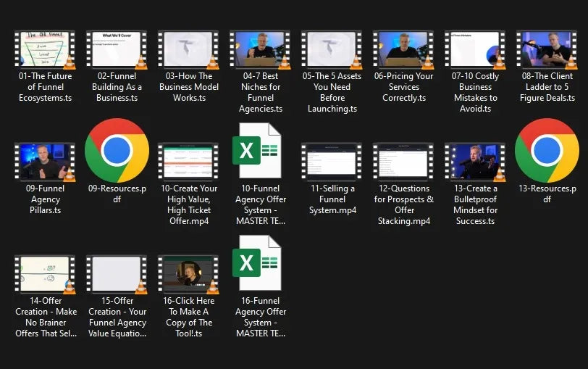
Task: Select 16-Click Here To Make A Copy video
Action: coord(188,274)
